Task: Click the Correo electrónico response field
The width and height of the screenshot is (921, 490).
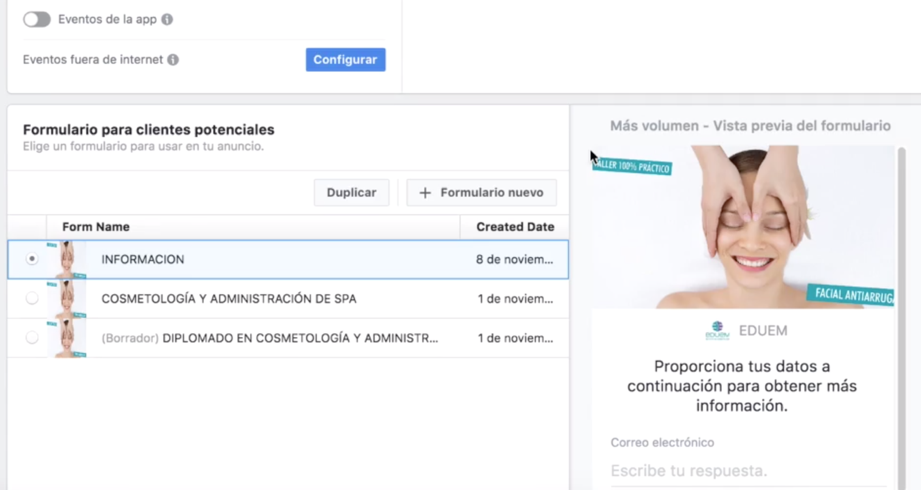Action: click(x=747, y=470)
